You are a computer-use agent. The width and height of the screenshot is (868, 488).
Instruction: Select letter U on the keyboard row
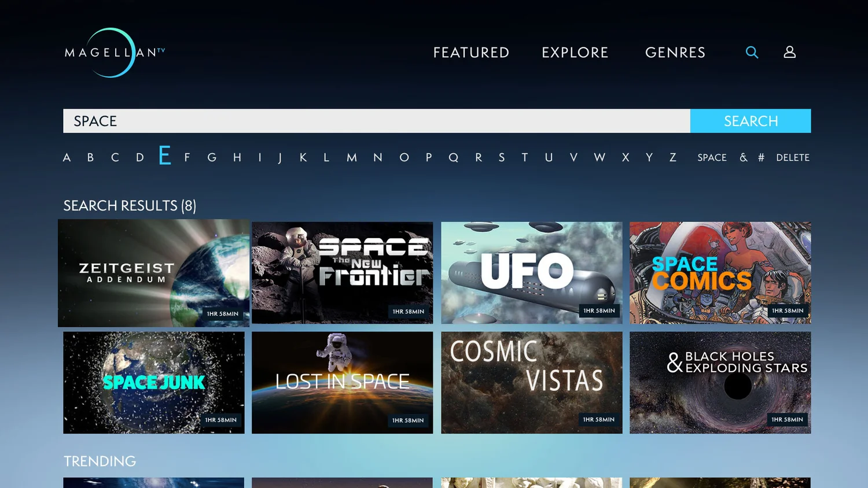[549, 157]
